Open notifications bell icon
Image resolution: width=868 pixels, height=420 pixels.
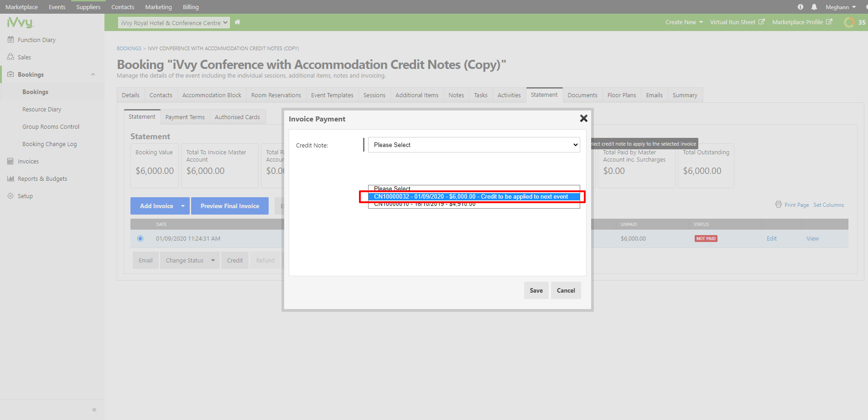click(814, 7)
